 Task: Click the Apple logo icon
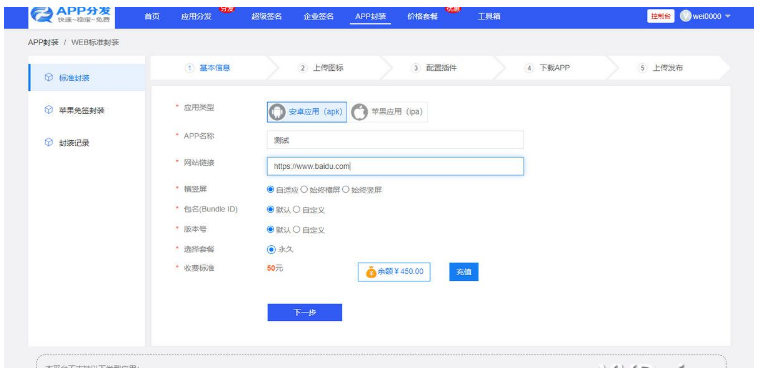(x=359, y=112)
